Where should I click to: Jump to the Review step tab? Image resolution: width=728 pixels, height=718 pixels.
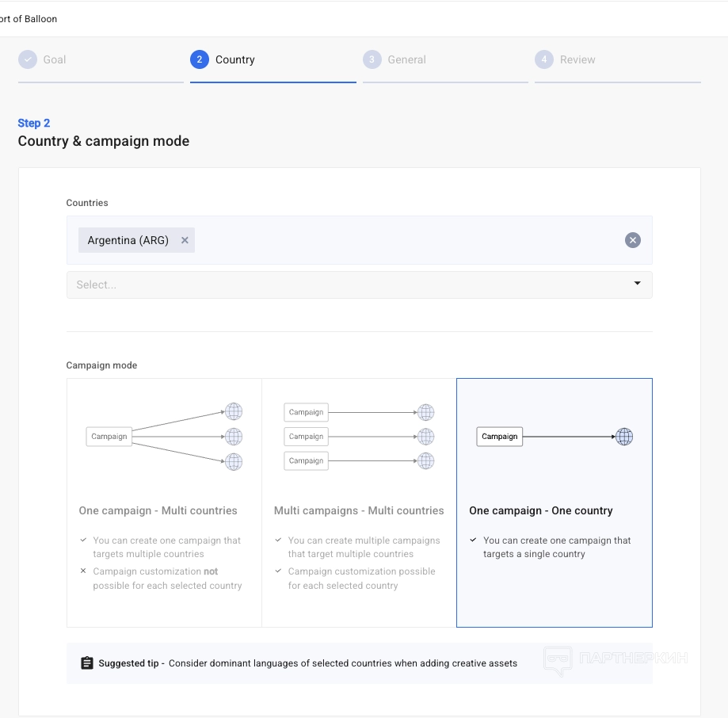pyautogui.click(x=577, y=59)
